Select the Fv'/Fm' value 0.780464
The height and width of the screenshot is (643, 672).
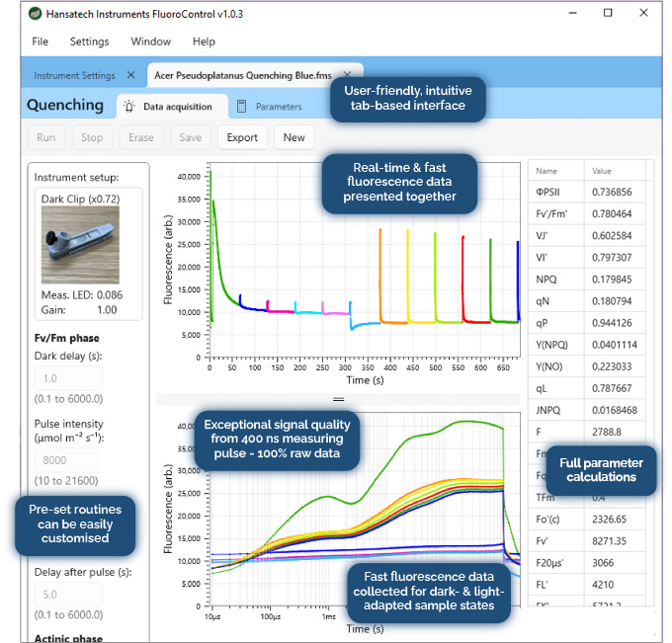point(612,213)
